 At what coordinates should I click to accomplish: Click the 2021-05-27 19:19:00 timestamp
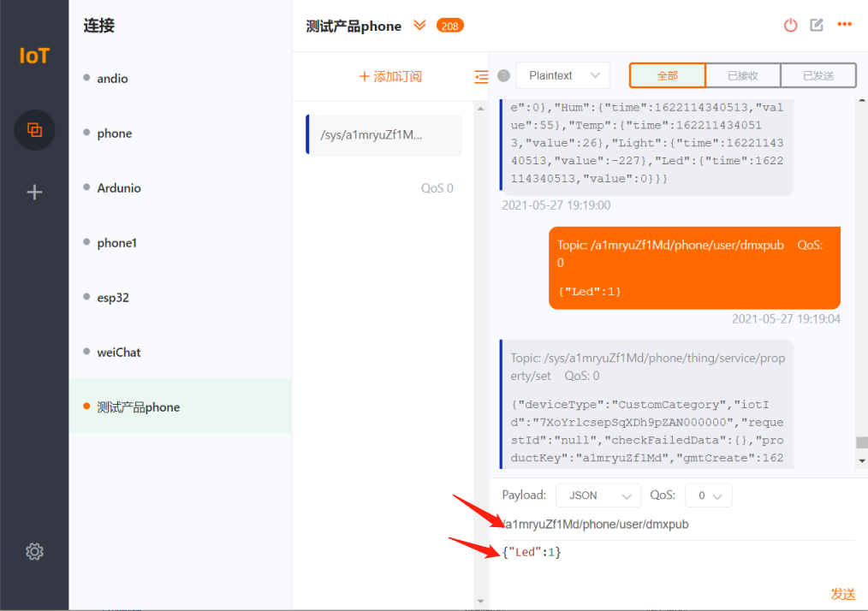(x=556, y=205)
